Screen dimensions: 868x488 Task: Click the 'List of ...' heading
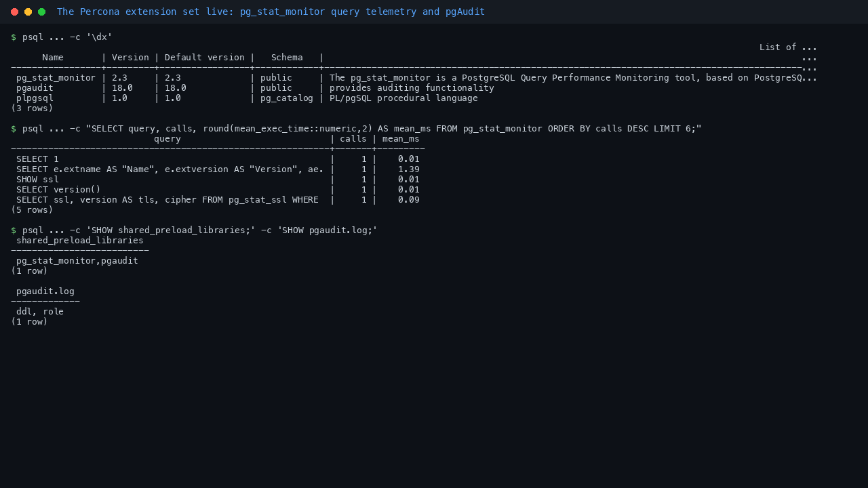pos(788,47)
